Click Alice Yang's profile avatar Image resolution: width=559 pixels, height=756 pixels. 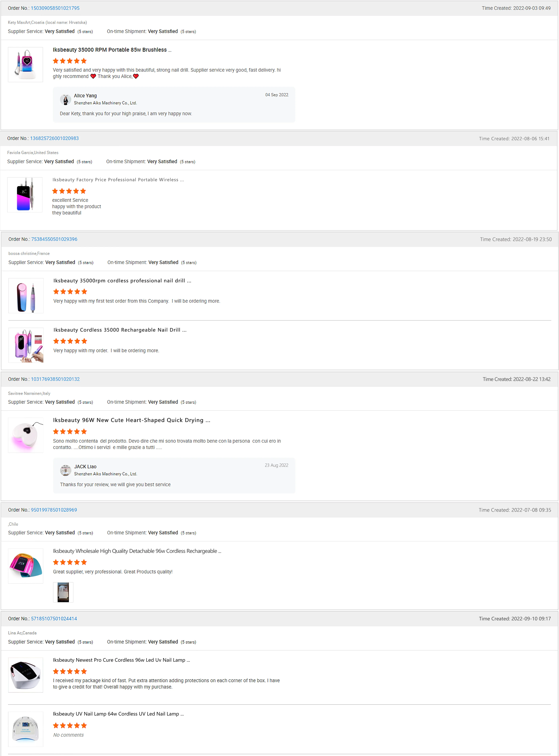(x=66, y=99)
